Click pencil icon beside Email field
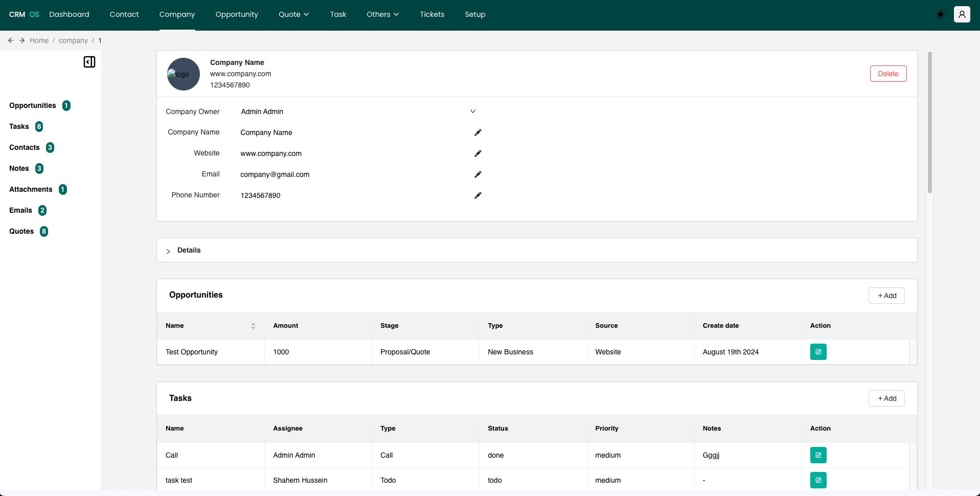 coord(477,174)
